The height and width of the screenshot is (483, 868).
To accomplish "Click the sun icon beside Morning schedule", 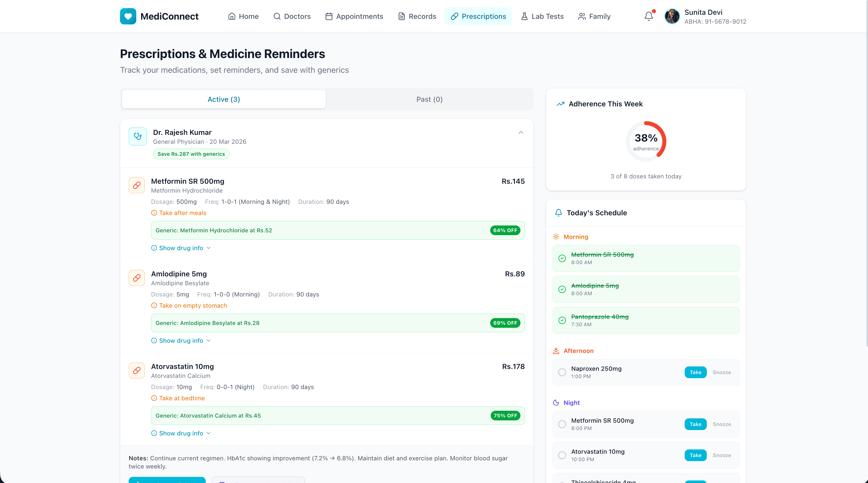I will pyautogui.click(x=556, y=236).
